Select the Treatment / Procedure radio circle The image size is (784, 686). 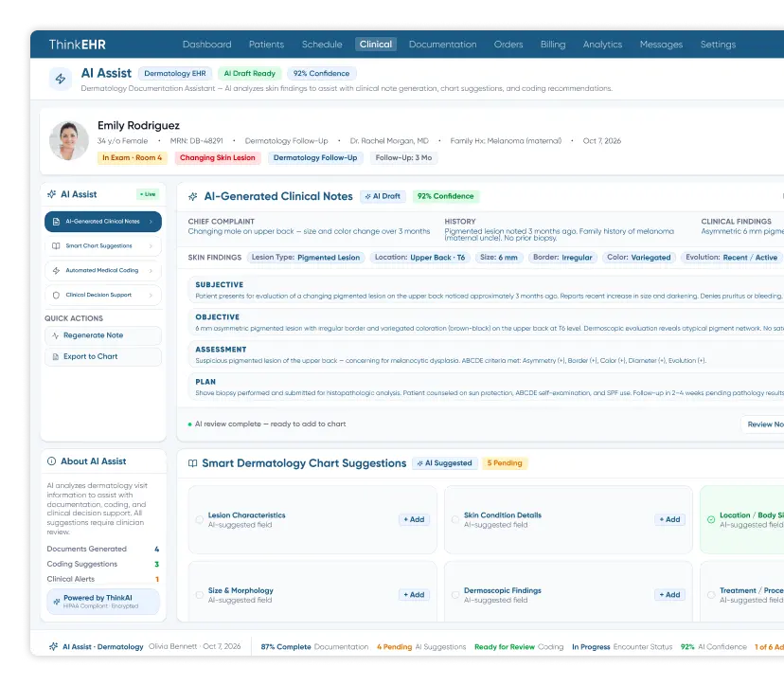711,595
